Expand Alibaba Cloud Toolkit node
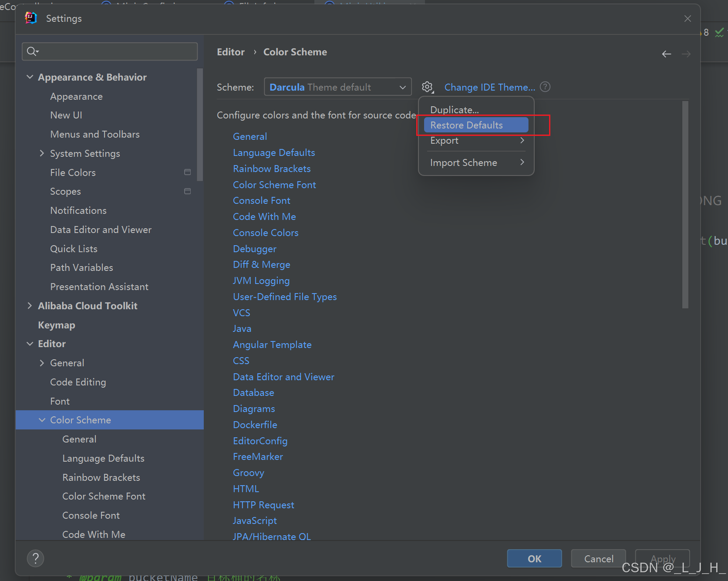The image size is (728, 581). (x=30, y=306)
